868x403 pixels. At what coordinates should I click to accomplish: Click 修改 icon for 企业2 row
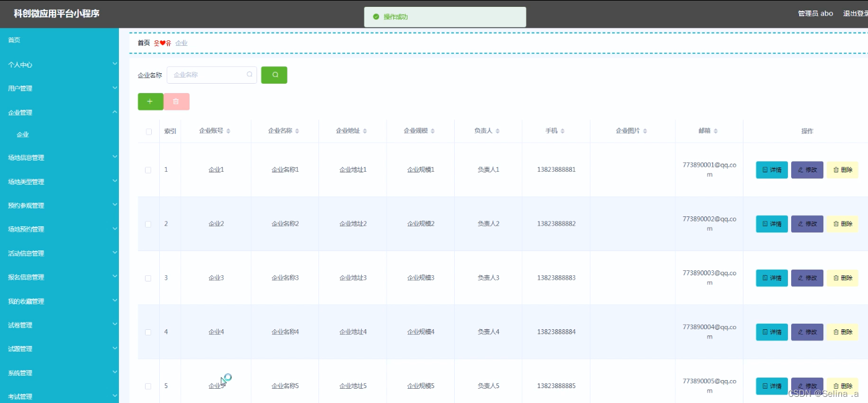click(807, 224)
